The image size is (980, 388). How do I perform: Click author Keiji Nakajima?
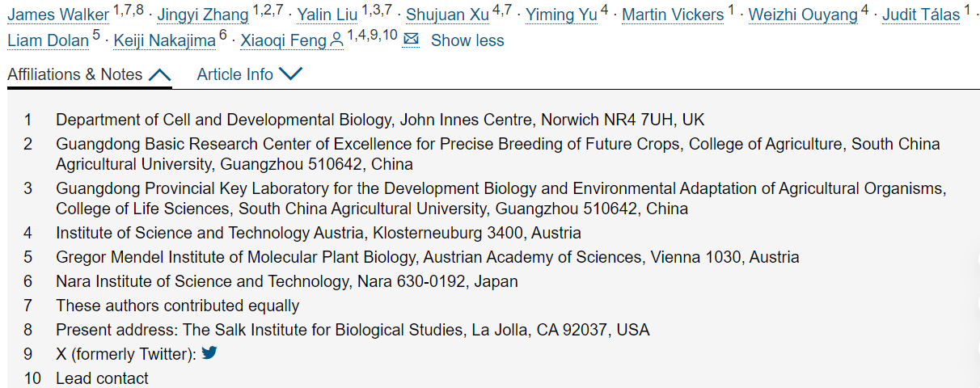click(x=165, y=40)
